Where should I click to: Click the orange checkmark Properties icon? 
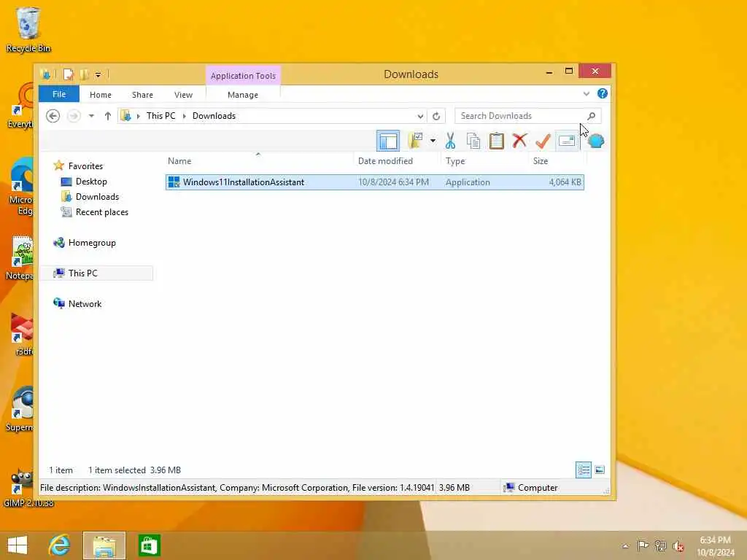543,141
